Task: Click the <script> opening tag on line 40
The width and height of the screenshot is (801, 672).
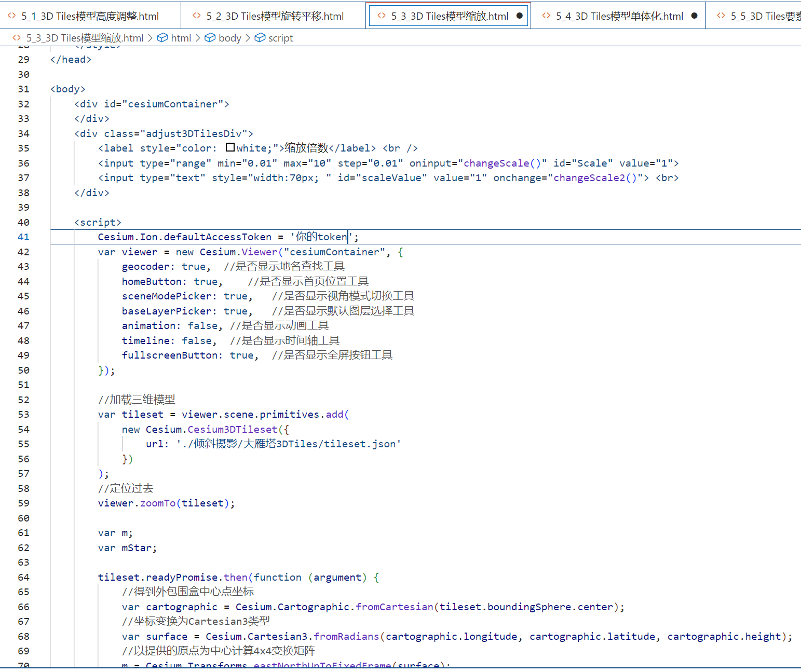Action: pyautogui.click(x=98, y=223)
